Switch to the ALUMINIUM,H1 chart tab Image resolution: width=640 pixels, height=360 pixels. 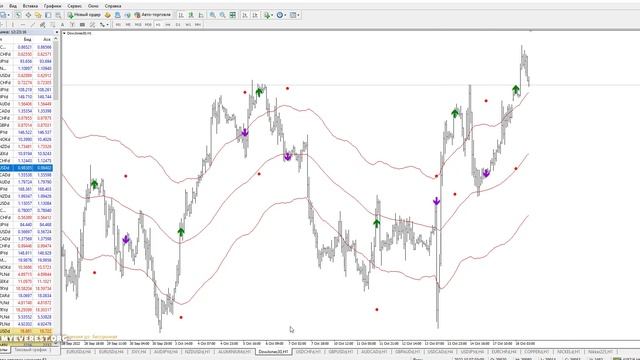[x=234, y=351]
